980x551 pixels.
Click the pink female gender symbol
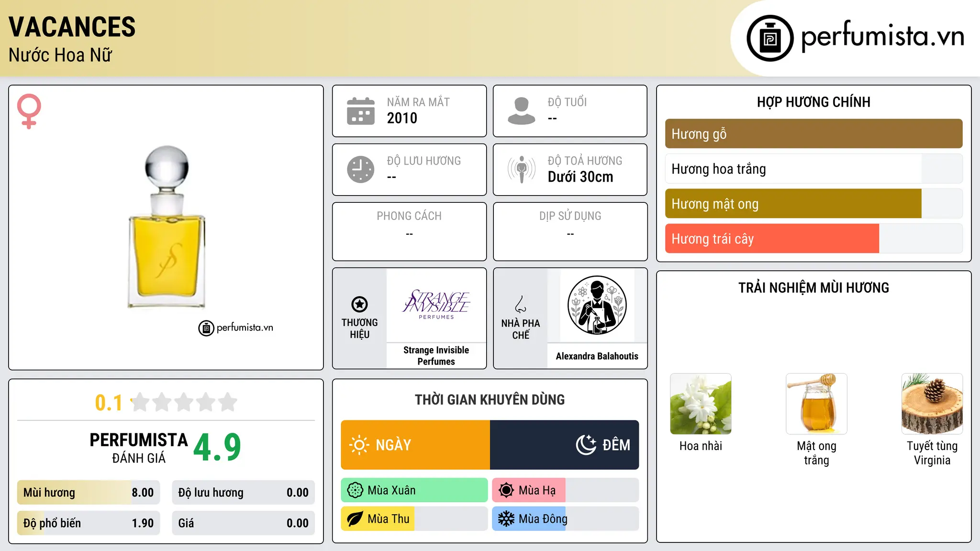click(x=29, y=111)
